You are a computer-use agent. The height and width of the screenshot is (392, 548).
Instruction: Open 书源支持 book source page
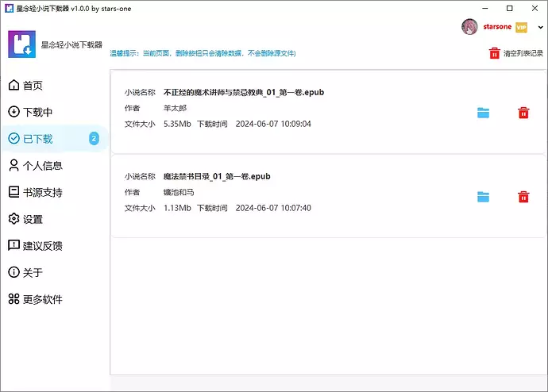pos(42,193)
